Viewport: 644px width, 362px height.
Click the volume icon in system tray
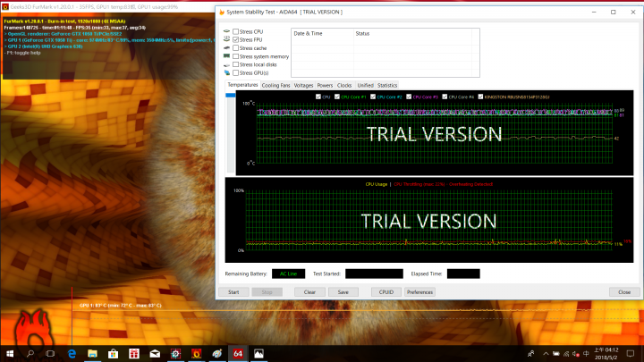pos(576,353)
